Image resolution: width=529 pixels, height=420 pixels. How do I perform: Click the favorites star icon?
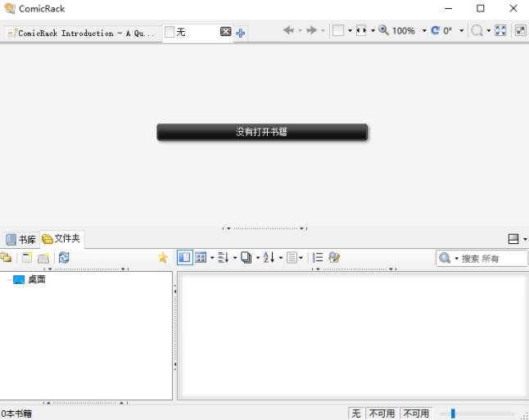click(162, 257)
